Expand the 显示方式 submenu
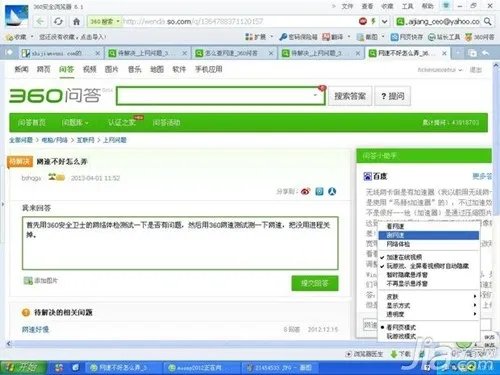The width and height of the screenshot is (500, 375). click(x=429, y=305)
